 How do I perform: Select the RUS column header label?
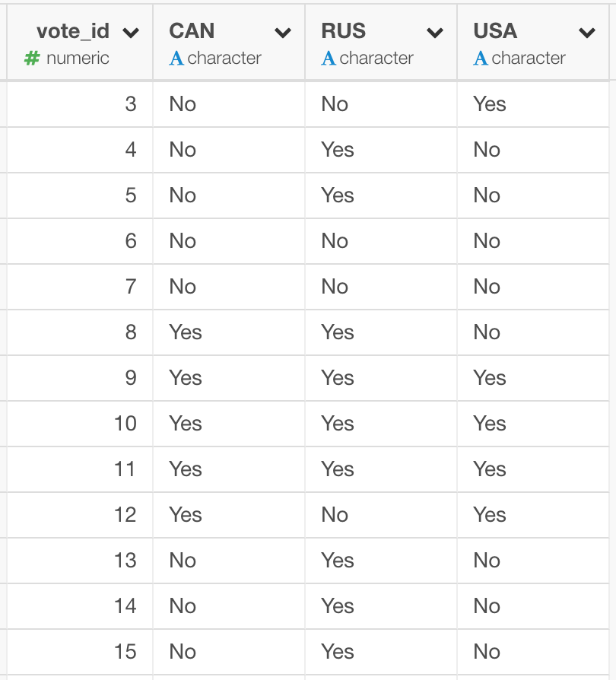(x=343, y=30)
